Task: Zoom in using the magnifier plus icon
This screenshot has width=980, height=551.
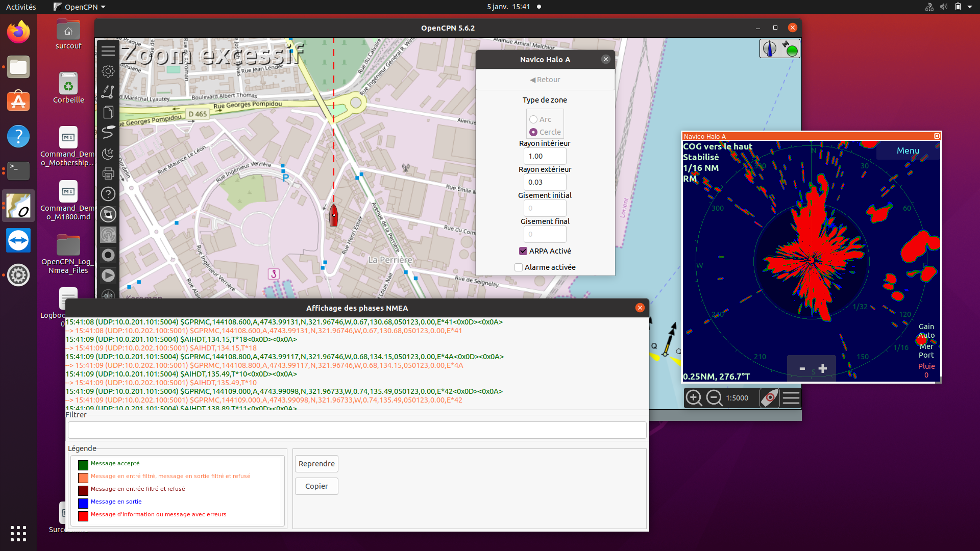Action: click(694, 398)
